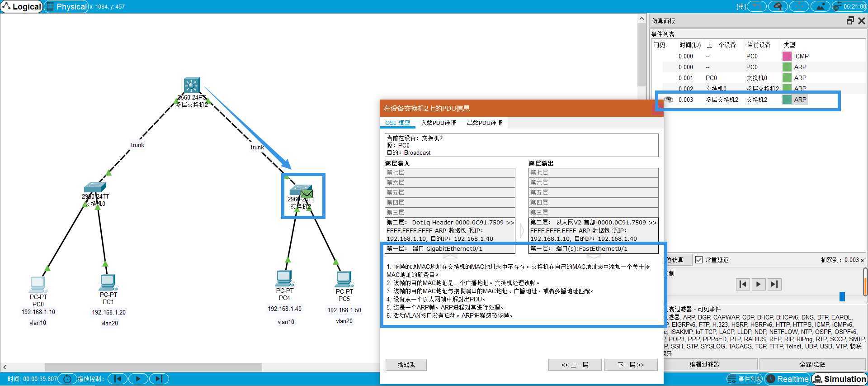Click the move object icon in top bar
The width and height of the screenshot is (868, 386).
point(799,6)
